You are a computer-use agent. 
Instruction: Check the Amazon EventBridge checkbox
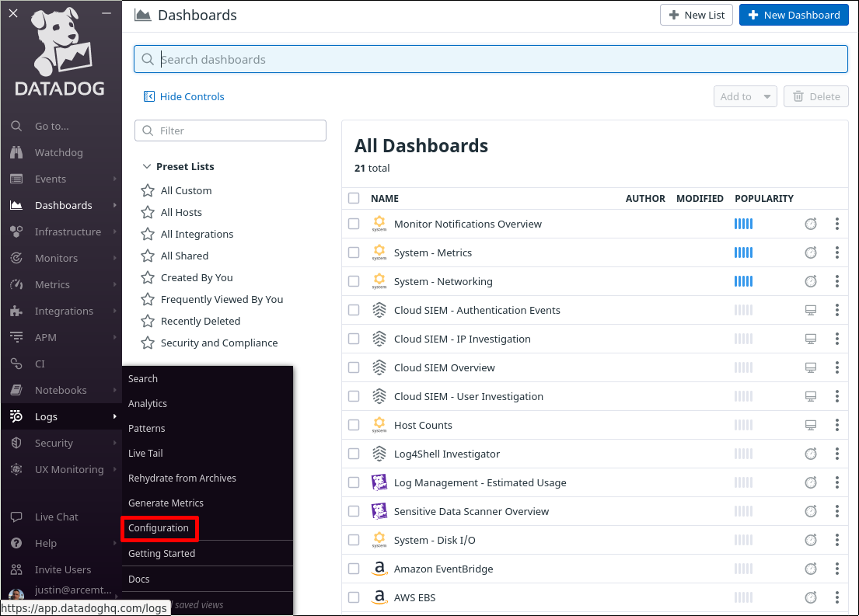(x=354, y=569)
